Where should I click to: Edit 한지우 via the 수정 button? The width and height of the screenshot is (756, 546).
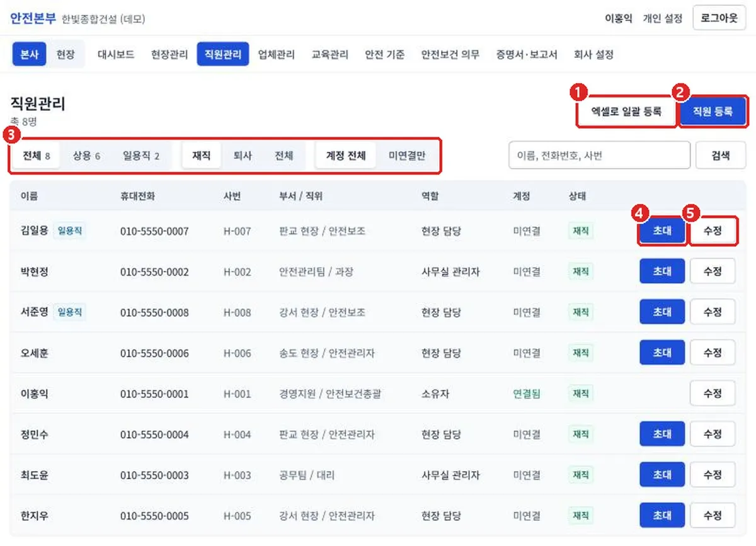coord(713,515)
